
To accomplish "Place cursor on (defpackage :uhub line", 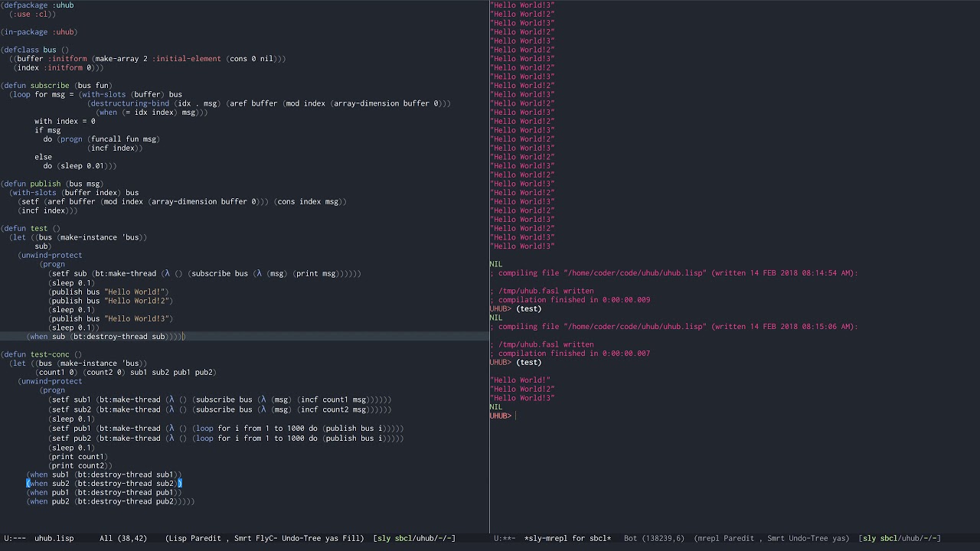I will pos(38,5).
